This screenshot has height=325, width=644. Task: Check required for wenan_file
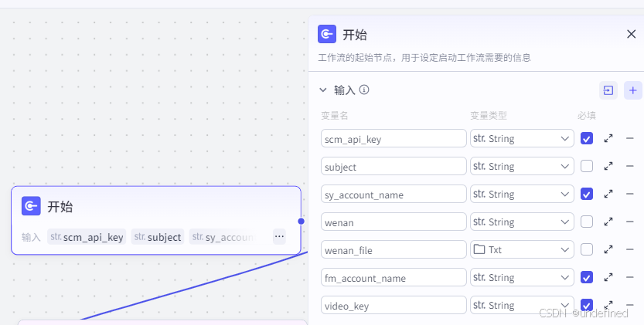(587, 249)
